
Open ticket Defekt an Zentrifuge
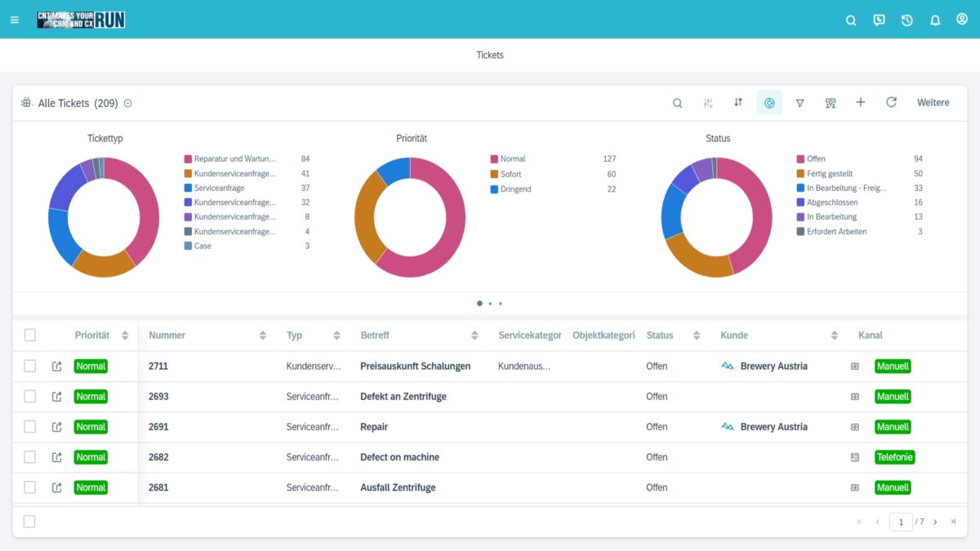(x=403, y=397)
